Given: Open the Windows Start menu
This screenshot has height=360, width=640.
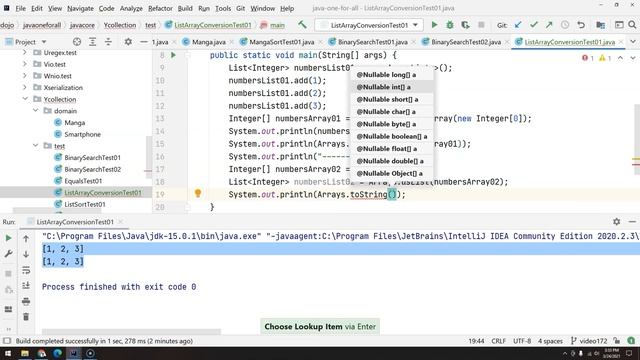Looking at the screenshot, I should (8, 353).
